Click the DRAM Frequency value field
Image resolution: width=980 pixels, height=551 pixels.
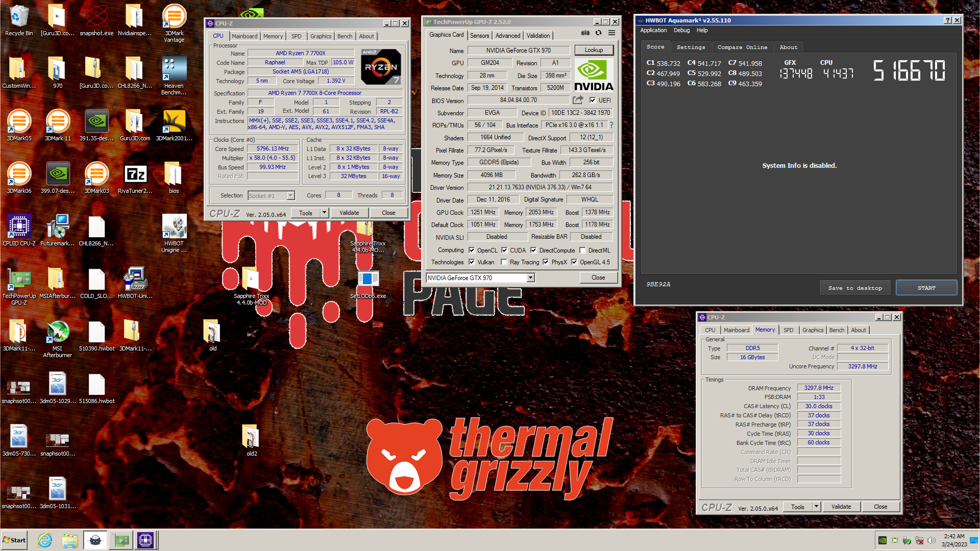pyautogui.click(x=819, y=388)
